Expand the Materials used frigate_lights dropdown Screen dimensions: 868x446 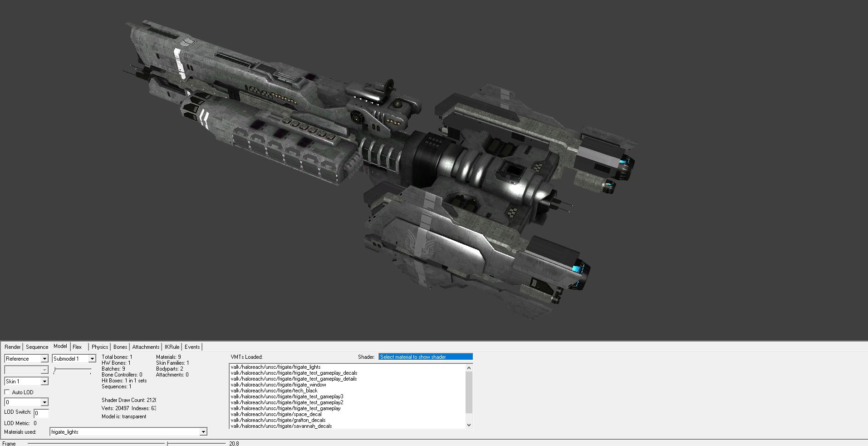click(x=128, y=431)
